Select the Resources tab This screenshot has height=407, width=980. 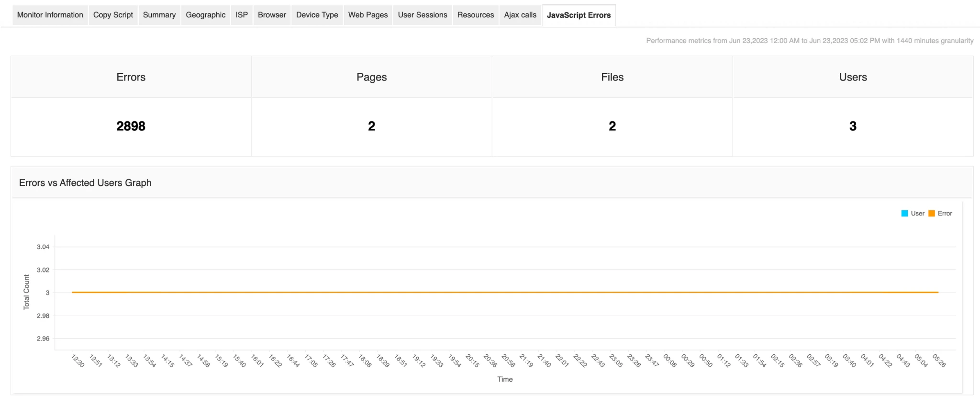(476, 15)
